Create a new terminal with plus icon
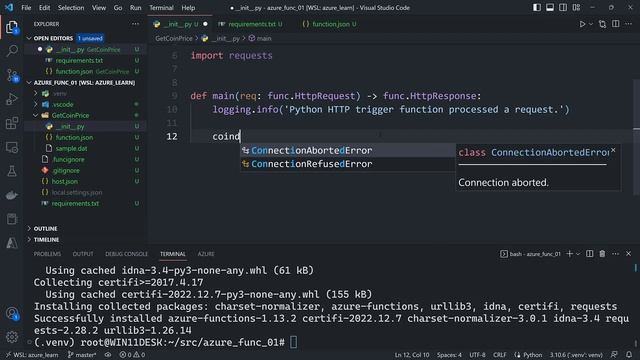 [569, 254]
